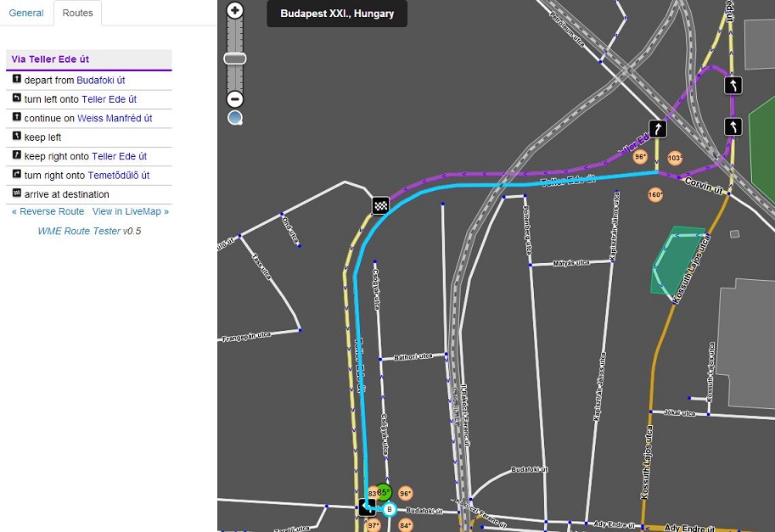Click the topmost turn arrow icon on right edge

[x=733, y=85]
